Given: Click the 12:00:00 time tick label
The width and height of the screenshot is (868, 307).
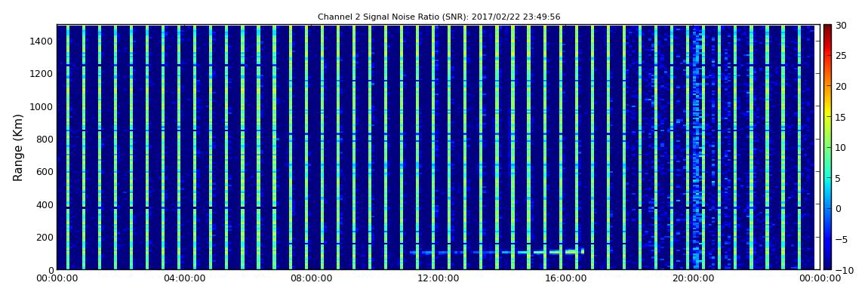Looking at the screenshot, I should 438,278.
